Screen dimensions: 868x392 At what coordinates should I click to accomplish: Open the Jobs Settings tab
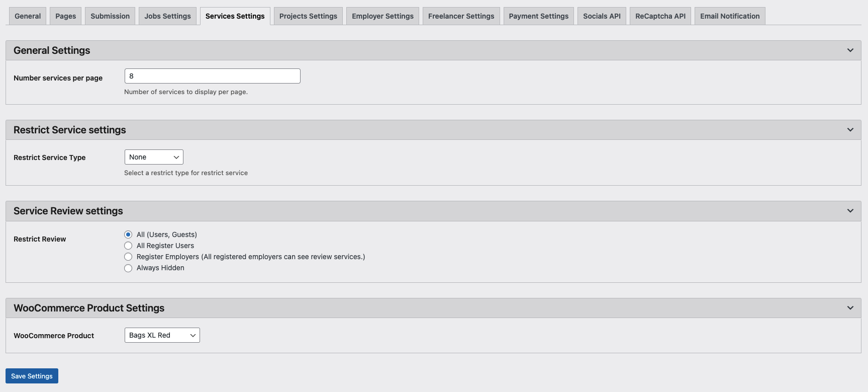(x=167, y=16)
